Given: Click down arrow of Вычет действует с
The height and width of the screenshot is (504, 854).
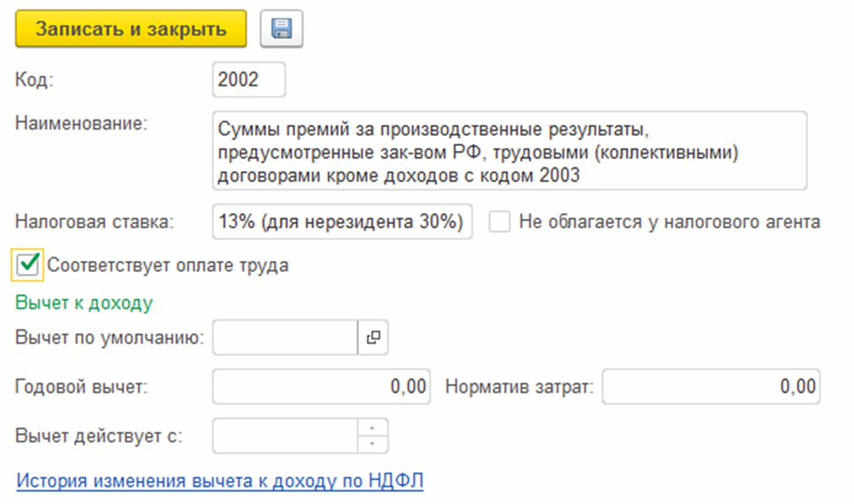Looking at the screenshot, I should (372, 443).
